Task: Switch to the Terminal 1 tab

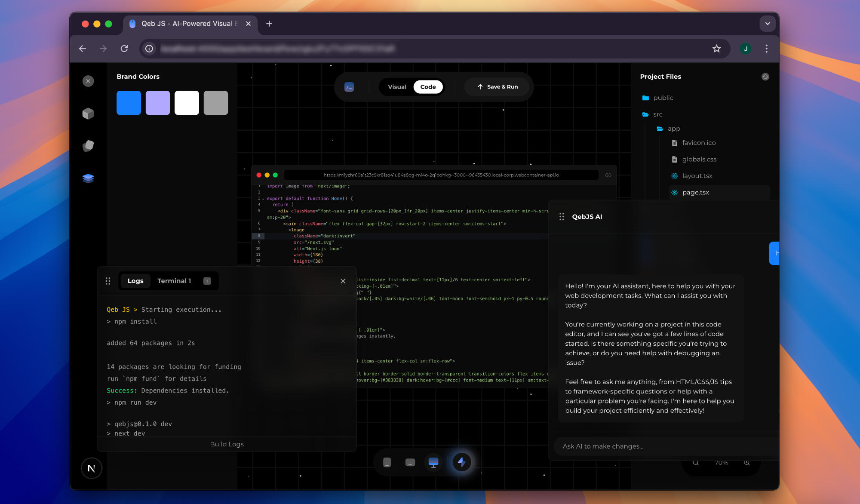Action: click(x=174, y=281)
